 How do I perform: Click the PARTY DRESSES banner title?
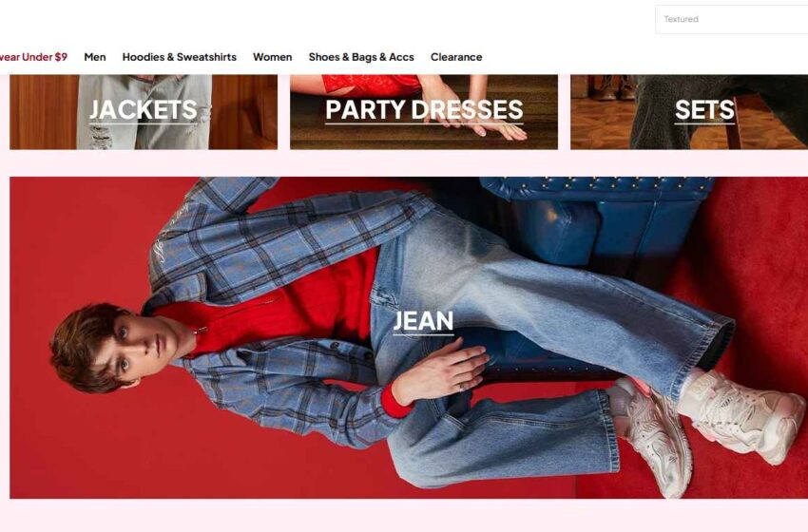coord(424,109)
